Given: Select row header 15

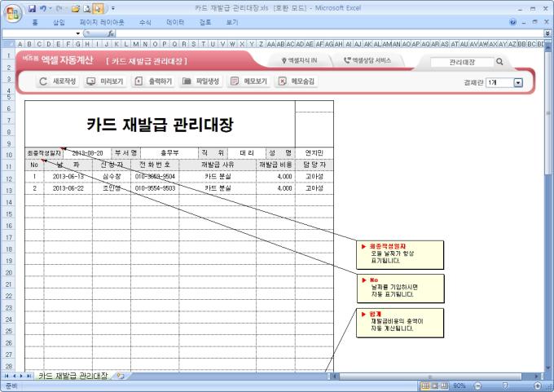Looking at the screenshot, I should point(8,214).
